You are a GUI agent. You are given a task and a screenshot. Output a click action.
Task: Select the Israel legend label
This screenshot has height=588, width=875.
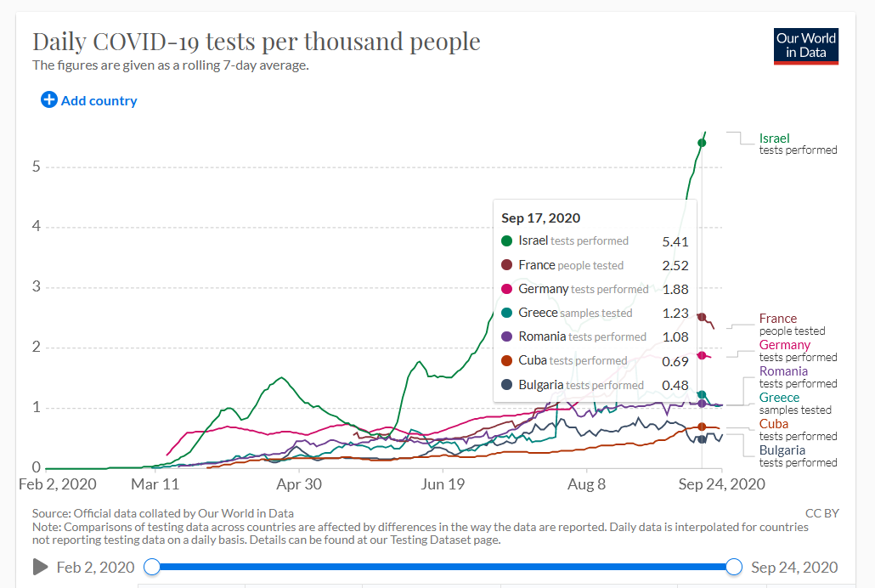pos(774,139)
